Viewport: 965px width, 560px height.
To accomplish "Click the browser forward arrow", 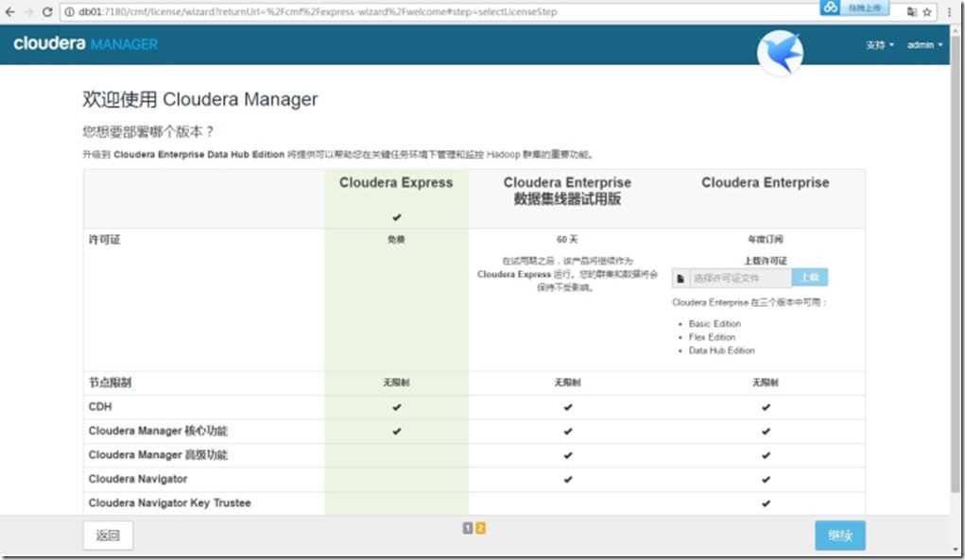I will [x=28, y=11].
